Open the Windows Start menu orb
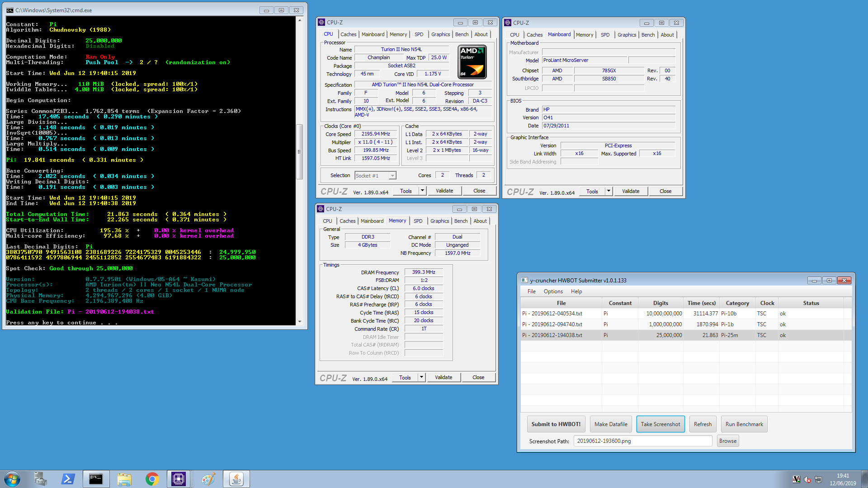The width and height of the screenshot is (868, 488). [x=12, y=479]
